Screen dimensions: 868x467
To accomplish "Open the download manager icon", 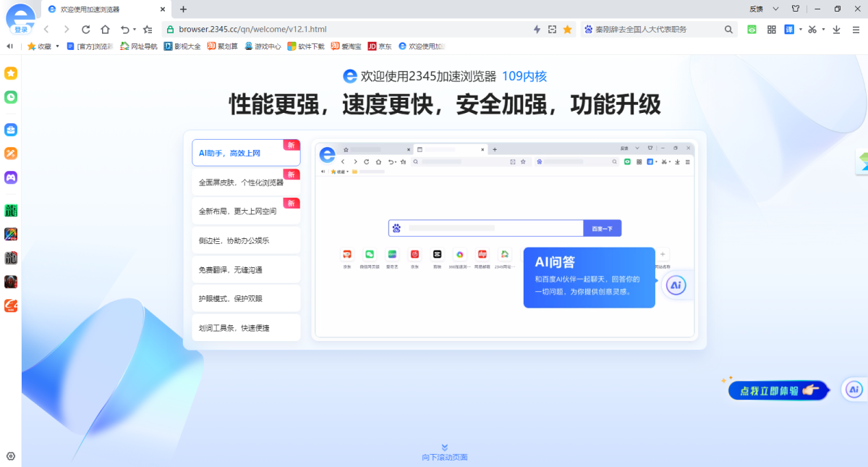I will 838,30.
